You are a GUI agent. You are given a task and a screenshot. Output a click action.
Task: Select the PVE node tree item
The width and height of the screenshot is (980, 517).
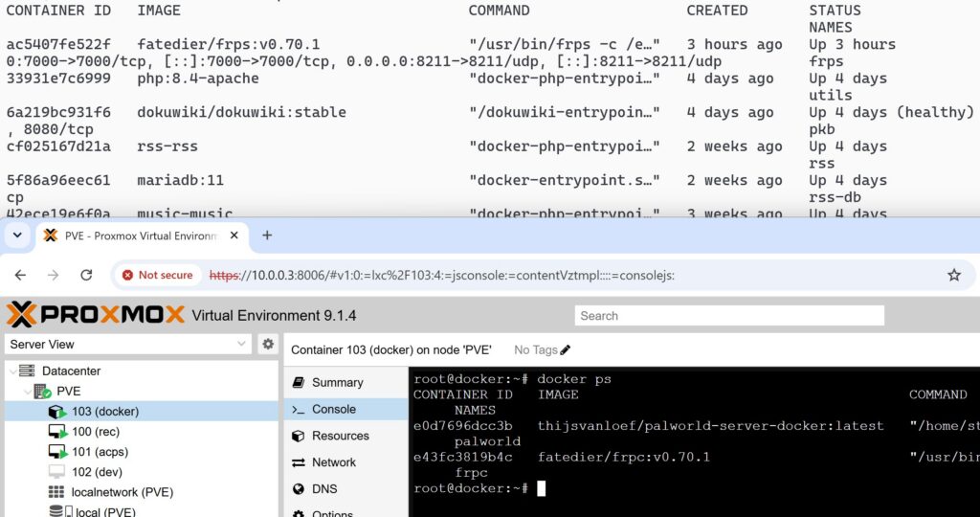(69, 392)
